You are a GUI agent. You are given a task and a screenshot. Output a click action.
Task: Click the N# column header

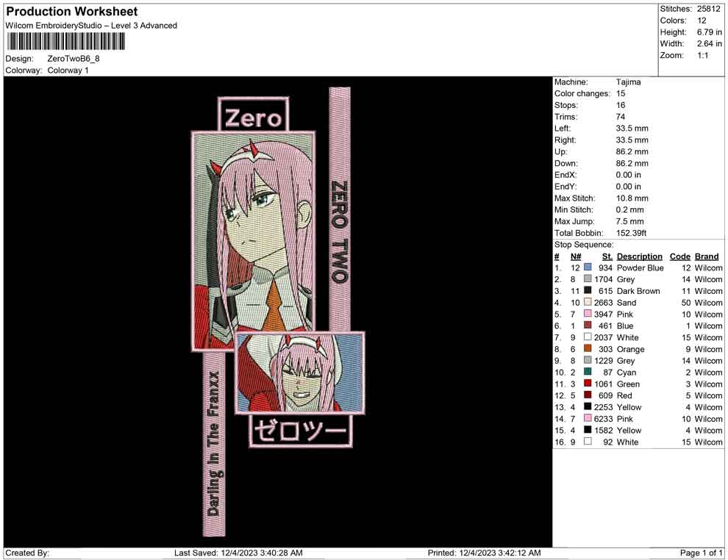coord(576,256)
